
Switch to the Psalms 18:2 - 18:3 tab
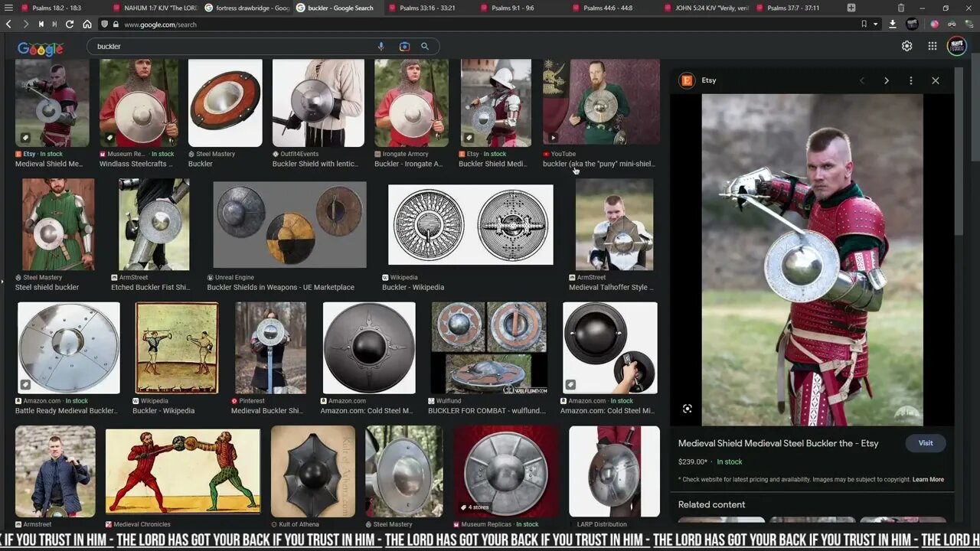tap(57, 8)
